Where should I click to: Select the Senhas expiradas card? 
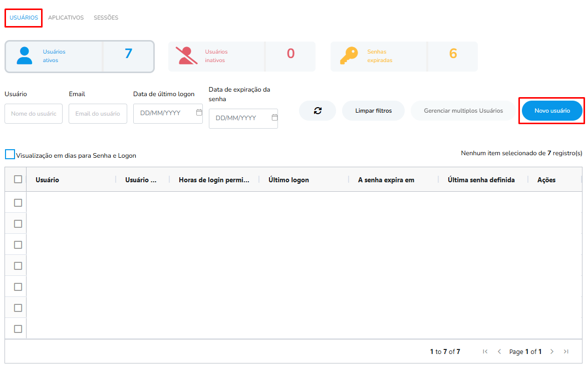point(404,56)
